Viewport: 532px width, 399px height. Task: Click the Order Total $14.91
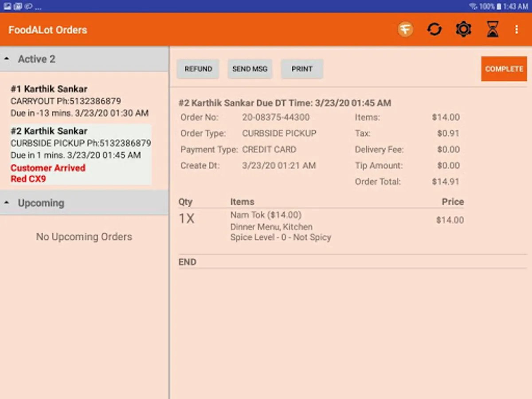coord(446,181)
